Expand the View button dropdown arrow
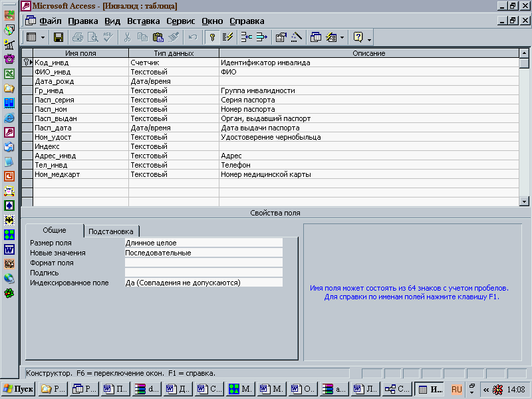Screen dimensions: 532x399 [43, 37]
